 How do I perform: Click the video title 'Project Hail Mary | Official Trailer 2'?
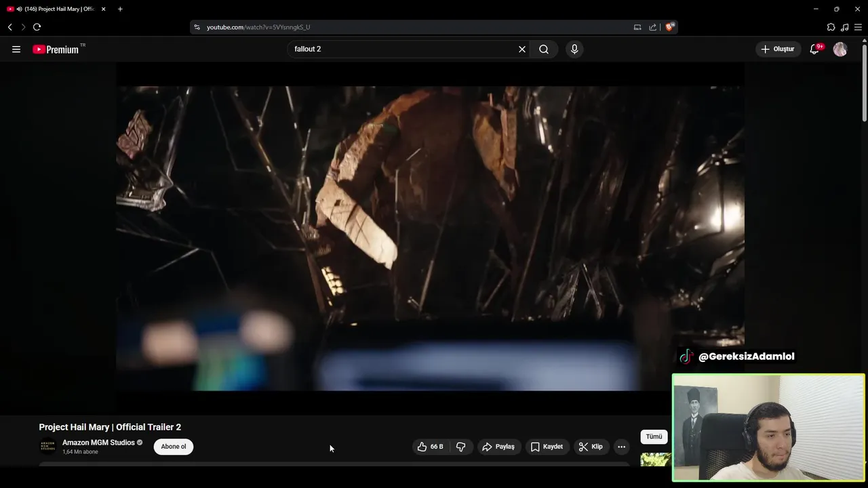click(110, 427)
